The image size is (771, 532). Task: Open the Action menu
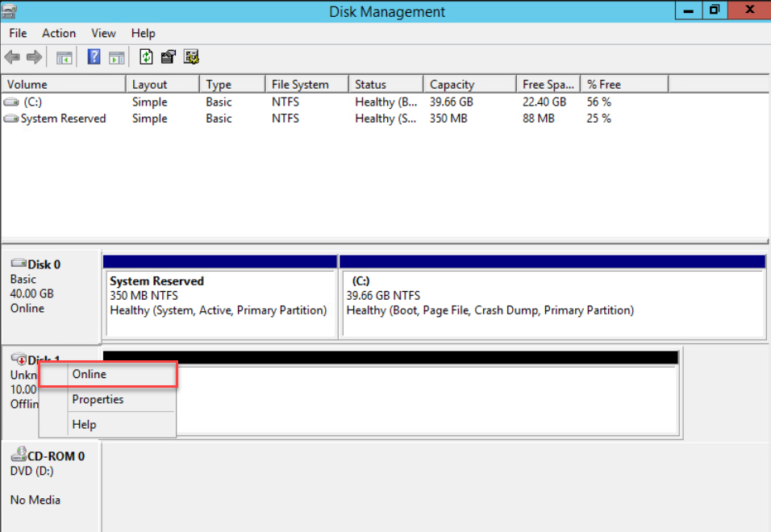click(58, 33)
